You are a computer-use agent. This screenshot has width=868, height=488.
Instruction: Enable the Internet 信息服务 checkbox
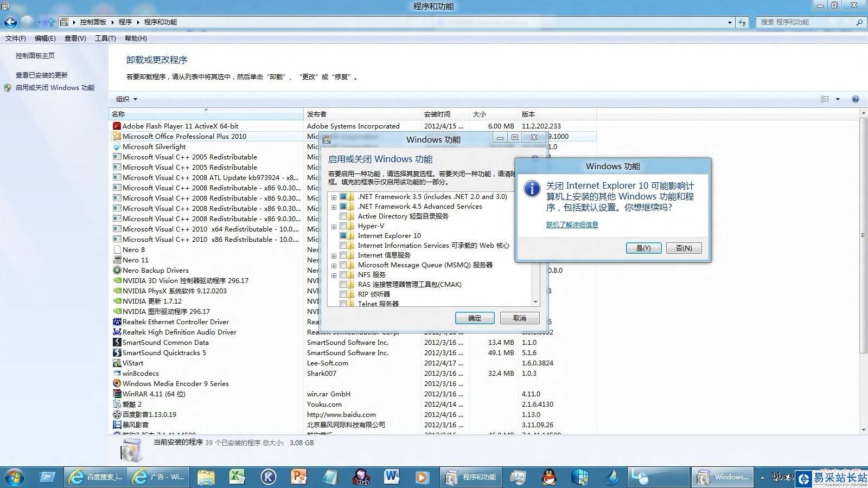click(343, 255)
